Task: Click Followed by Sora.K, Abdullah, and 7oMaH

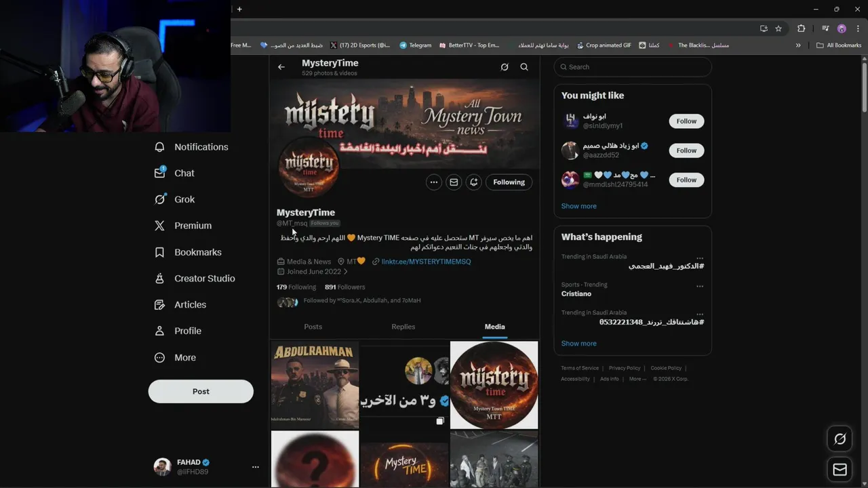Action: coord(362,300)
